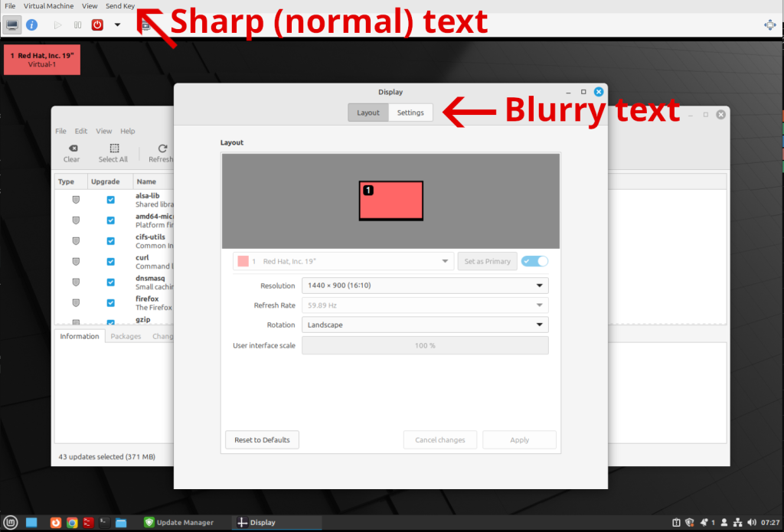
Task: Open Update Manager Edit menu
Action: tap(81, 131)
